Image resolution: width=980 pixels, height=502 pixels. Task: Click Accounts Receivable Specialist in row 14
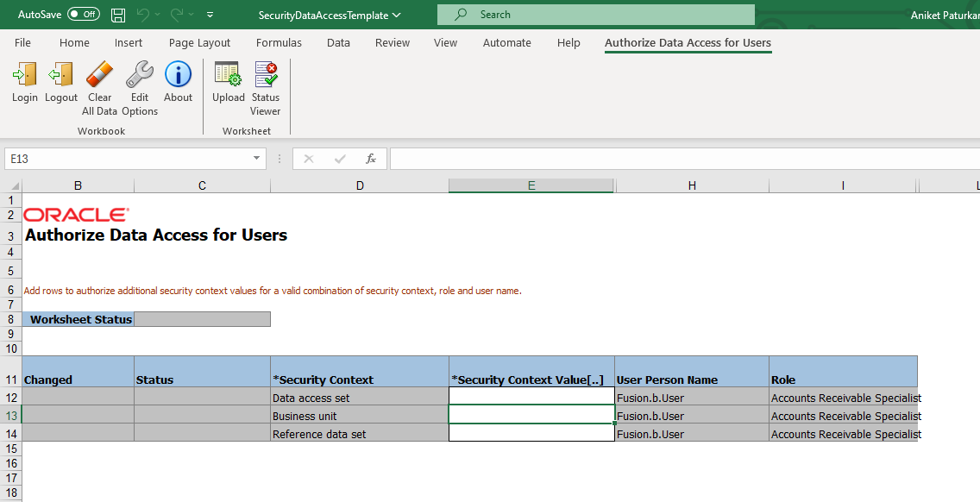pyautogui.click(x=843, y=433)
